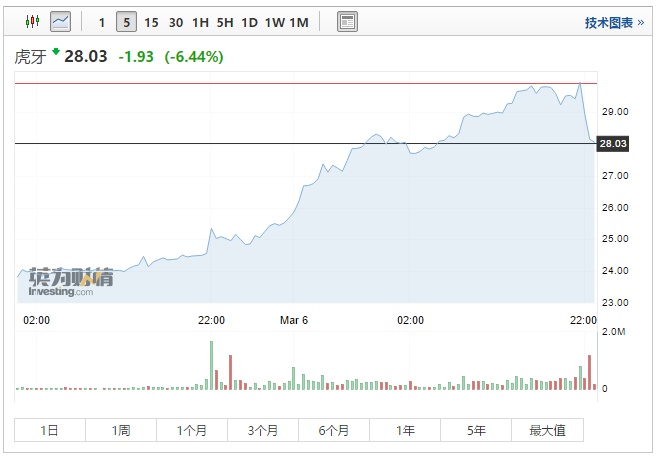Screen dimensions: 656x460
Task: Switch to 15-minute interval
Action: pos(151,22)
